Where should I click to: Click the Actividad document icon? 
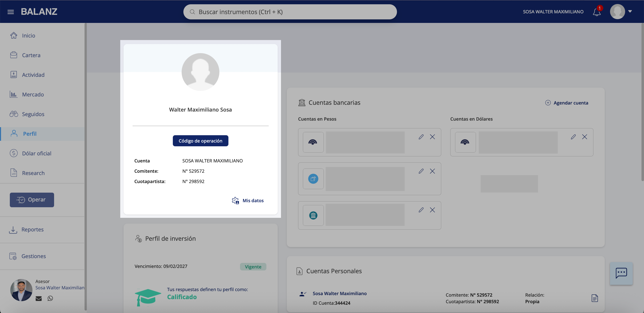click(14, 75)
